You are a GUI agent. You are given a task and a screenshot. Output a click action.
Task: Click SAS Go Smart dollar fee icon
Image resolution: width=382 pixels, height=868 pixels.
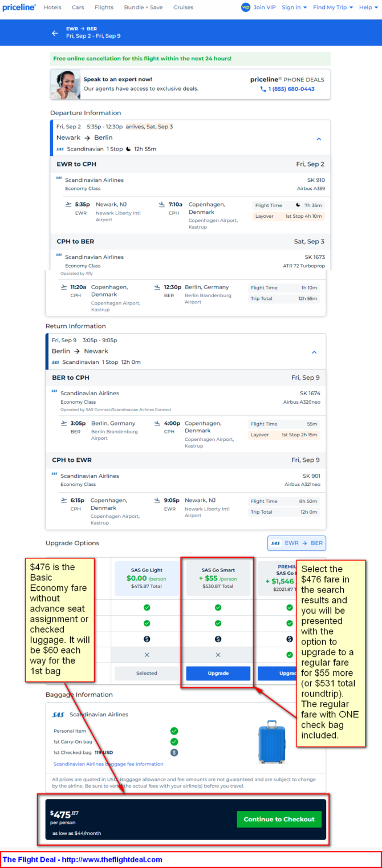coord(218,639)
